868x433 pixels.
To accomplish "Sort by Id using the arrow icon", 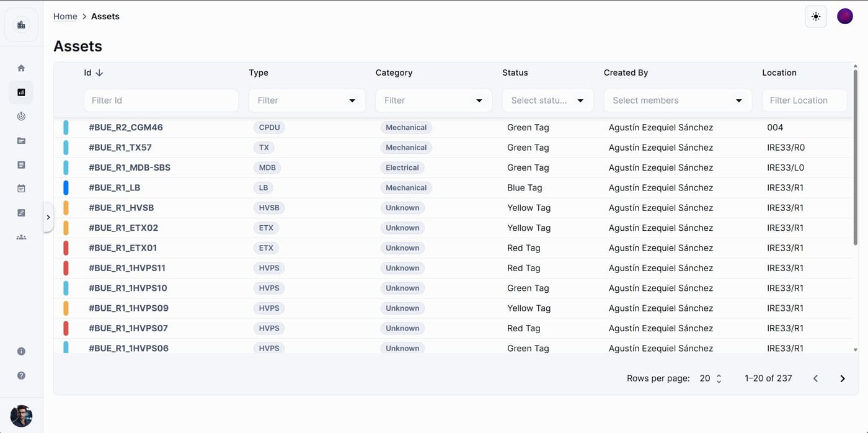I will (99, 73).
